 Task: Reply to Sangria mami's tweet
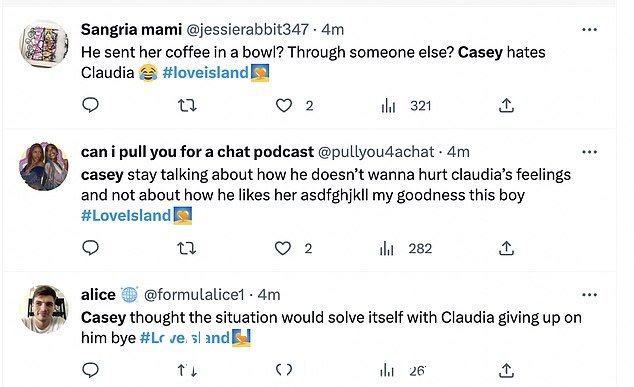point(90,105)
